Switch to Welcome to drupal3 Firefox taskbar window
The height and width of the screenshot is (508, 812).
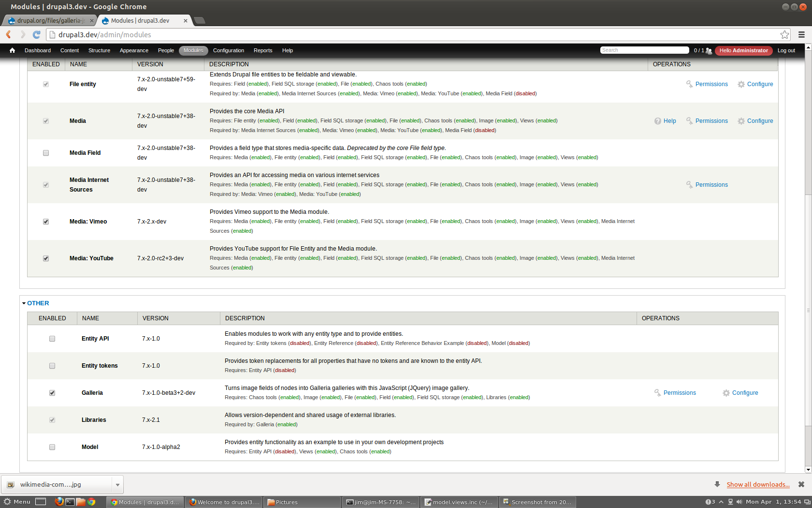pyautogui.click(x=224, y=502)
